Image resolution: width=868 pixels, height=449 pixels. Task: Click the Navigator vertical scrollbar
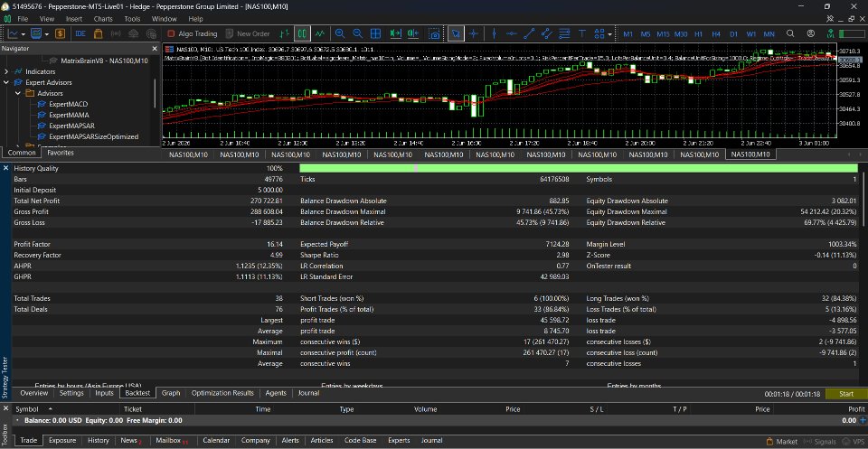(x=155, y=93)
